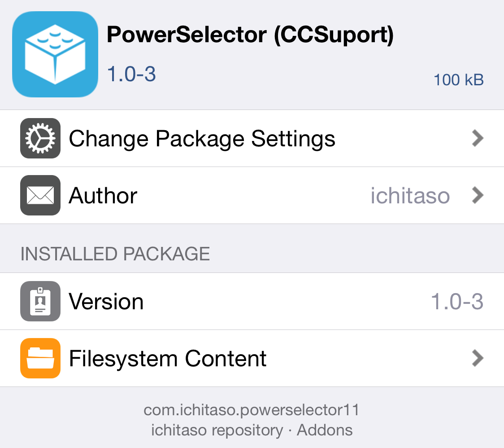
Task: Open the Author row disclosure arrow
Action: tap(477, 195)
